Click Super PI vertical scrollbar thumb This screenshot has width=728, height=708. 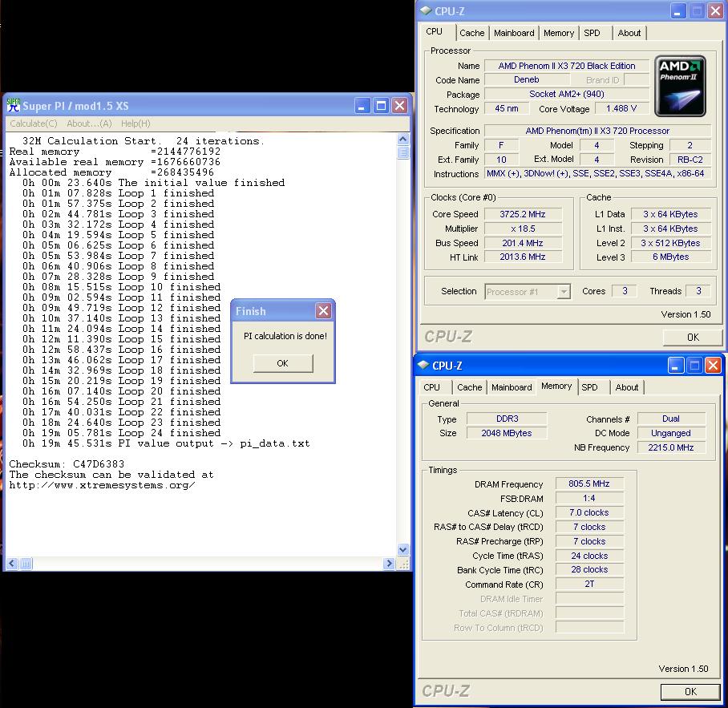(x=403, y=152)
